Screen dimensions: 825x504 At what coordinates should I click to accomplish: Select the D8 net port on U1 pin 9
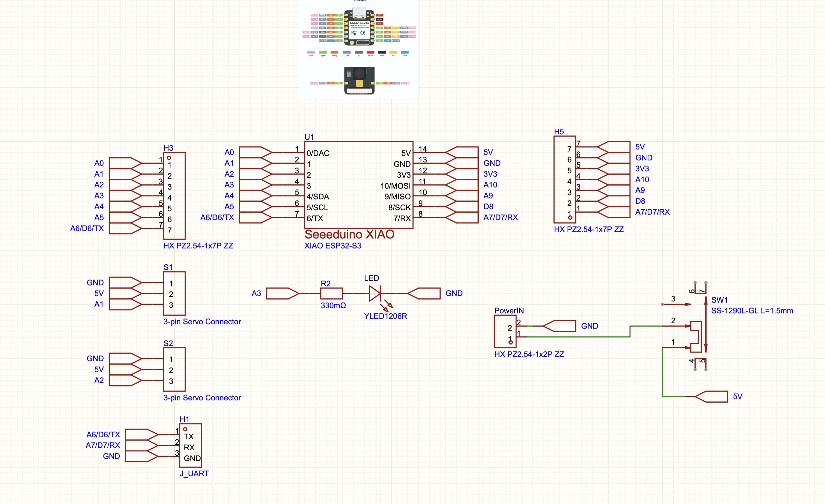point(462,207)
